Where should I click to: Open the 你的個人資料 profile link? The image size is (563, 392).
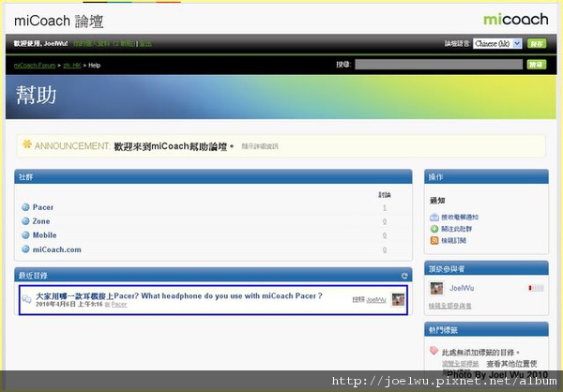(104, 43)
